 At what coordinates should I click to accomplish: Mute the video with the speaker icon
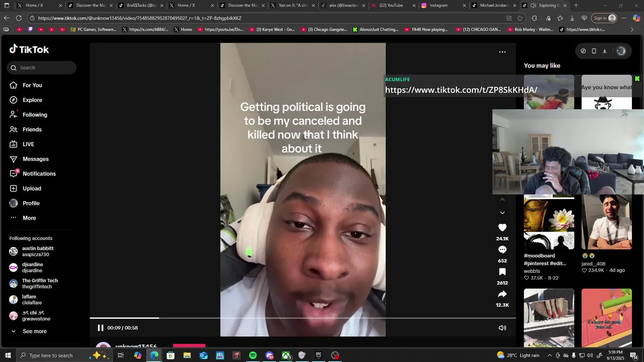pos(502,328)
